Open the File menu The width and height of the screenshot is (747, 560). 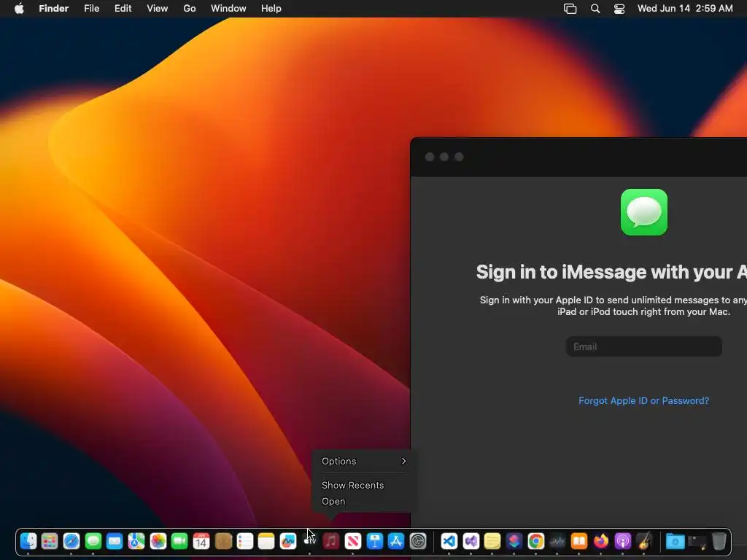(91, 9)
